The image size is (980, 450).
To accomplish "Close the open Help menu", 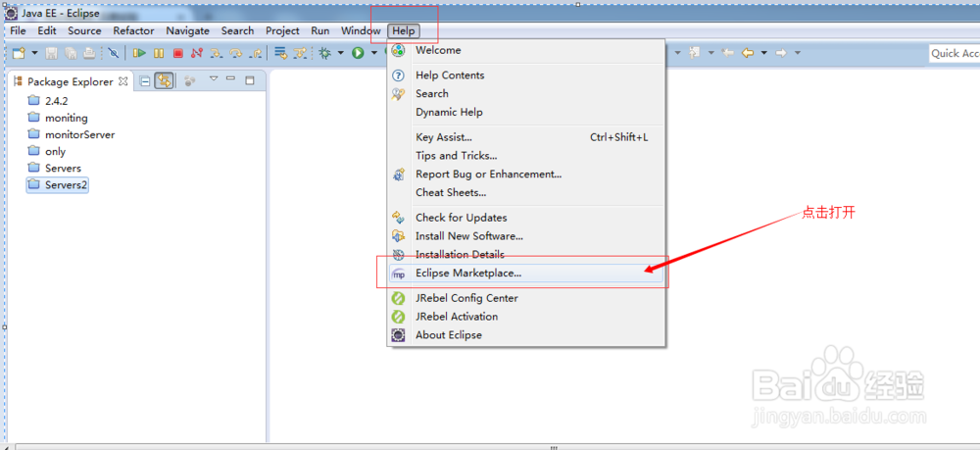I will pyautogui.click(x=404, y=30).
